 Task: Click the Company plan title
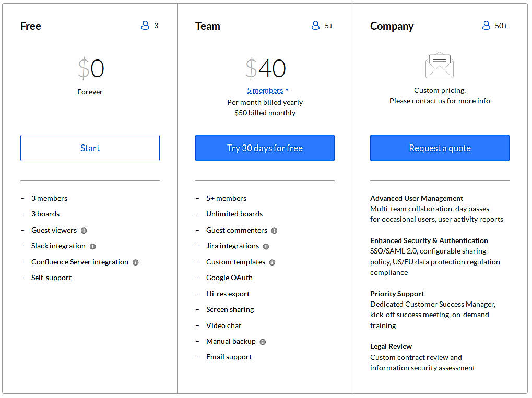tap(392, 26)
